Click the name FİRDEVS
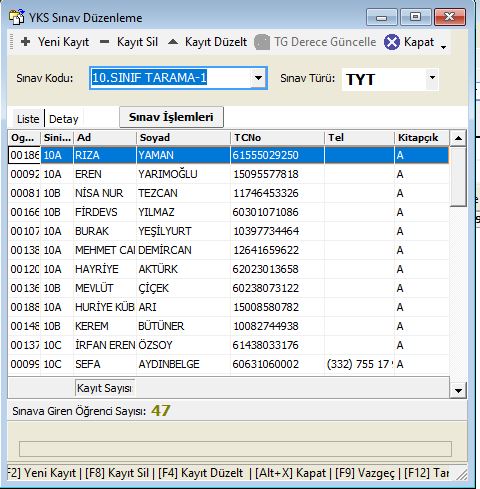 [x=96, y=212]
